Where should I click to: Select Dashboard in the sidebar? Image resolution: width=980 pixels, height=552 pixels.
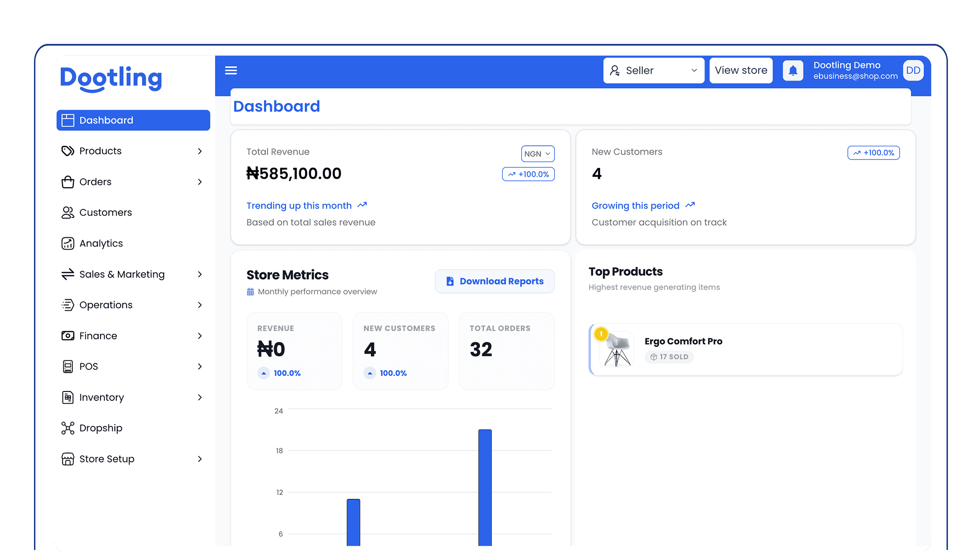pos(106,120)
